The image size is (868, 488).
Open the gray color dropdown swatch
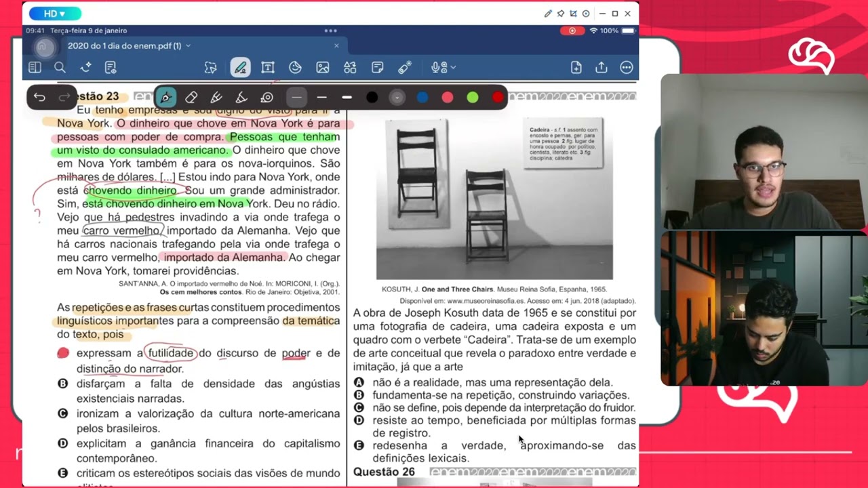point(397,98)
